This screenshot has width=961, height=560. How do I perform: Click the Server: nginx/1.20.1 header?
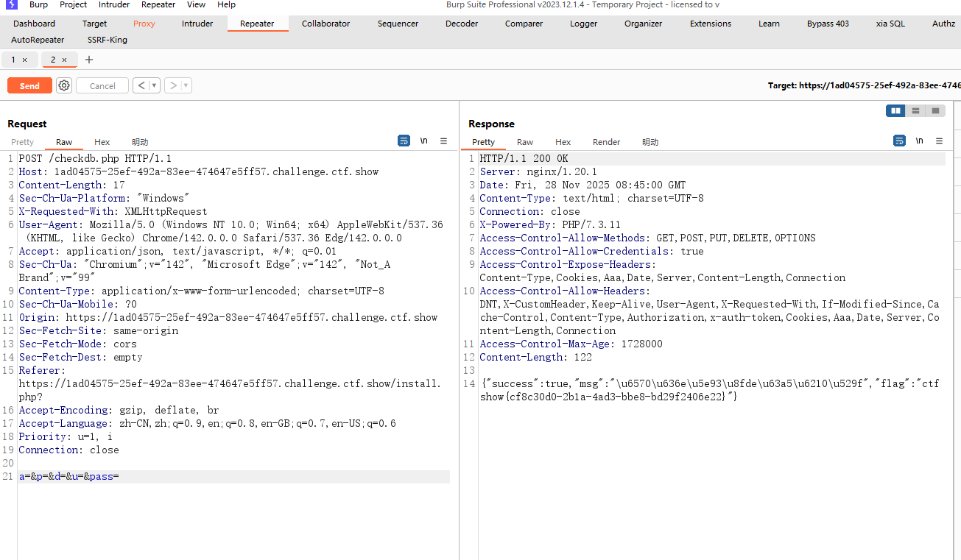pos(538,171)
